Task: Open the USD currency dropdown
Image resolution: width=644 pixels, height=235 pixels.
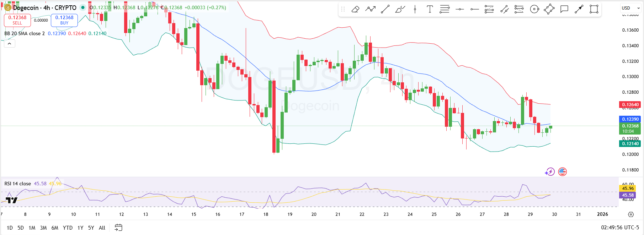Action: tap(630, 8)
